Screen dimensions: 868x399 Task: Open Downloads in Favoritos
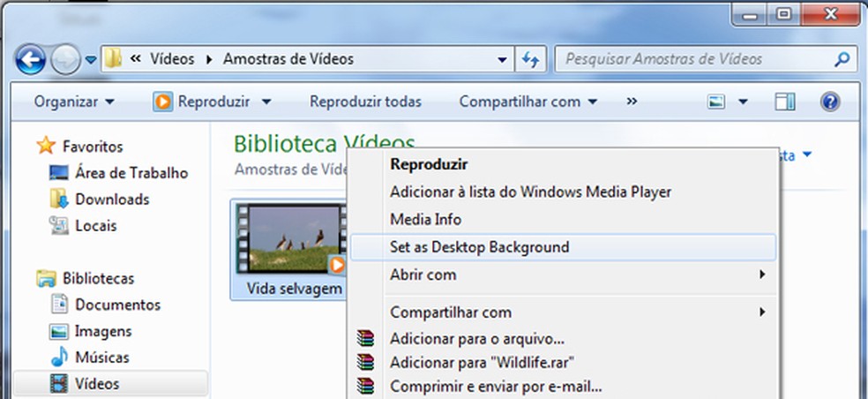(x=112, y=199)
